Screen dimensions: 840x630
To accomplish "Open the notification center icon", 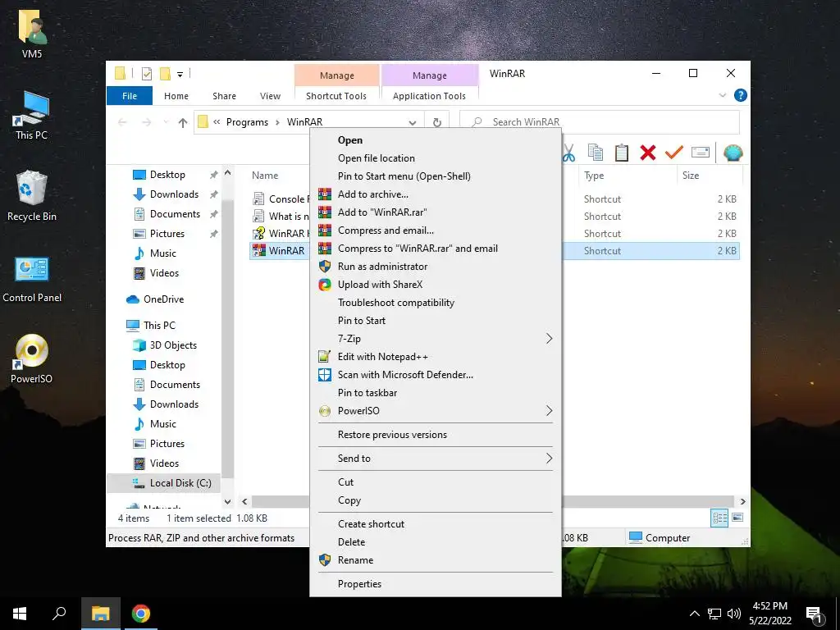I will click(x=815, y=614).
